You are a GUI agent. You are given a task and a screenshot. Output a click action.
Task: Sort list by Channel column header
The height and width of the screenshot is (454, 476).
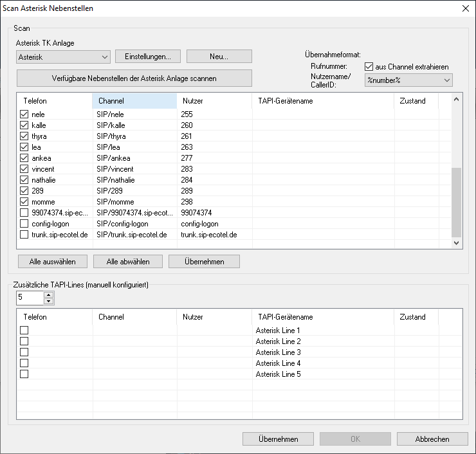click(x=134, y=101)
